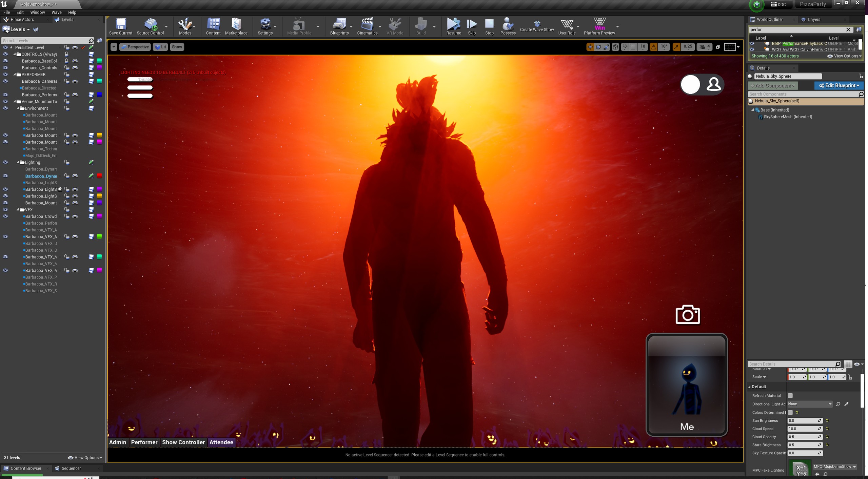This screenshot has height=479, width=868.
Task: Toggle maximize viewport icon
Action: (718, 47)
